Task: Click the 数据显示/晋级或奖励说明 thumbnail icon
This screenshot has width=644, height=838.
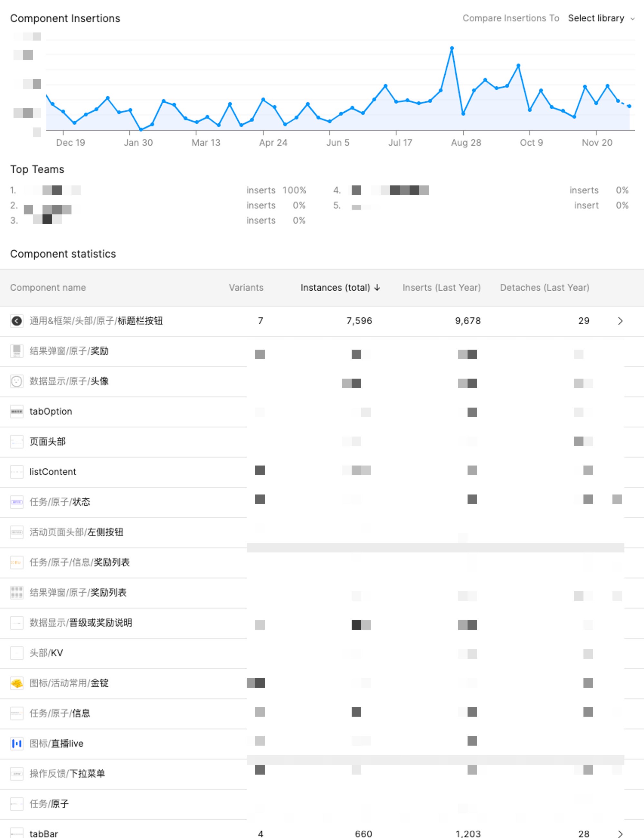Action: 16,623
